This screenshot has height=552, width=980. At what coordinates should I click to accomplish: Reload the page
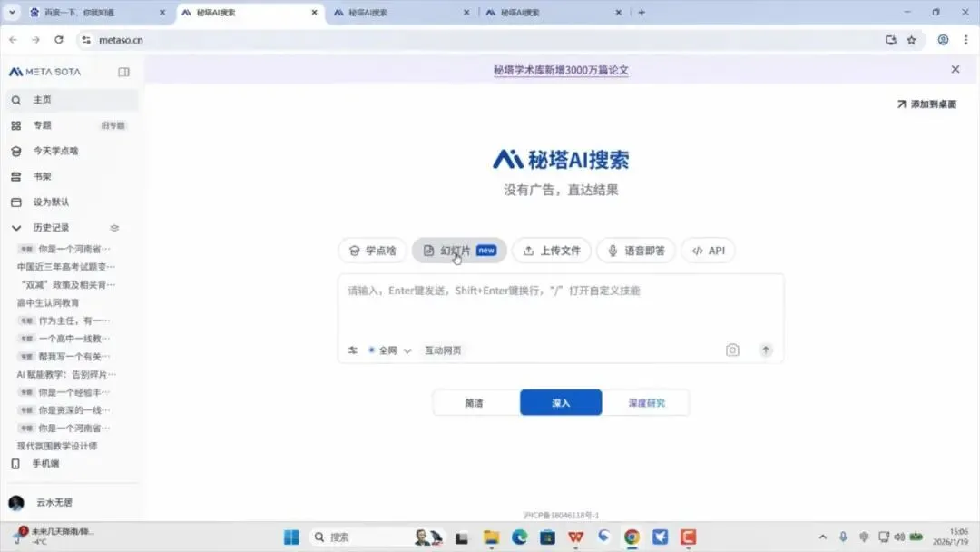point(59,40)
